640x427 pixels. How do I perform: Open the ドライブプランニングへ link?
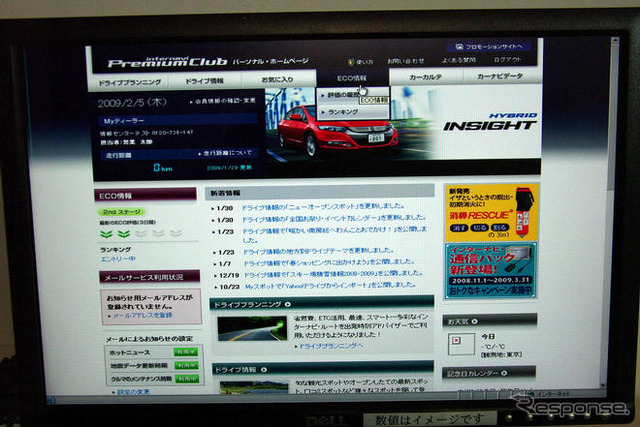tap(329, 346)
